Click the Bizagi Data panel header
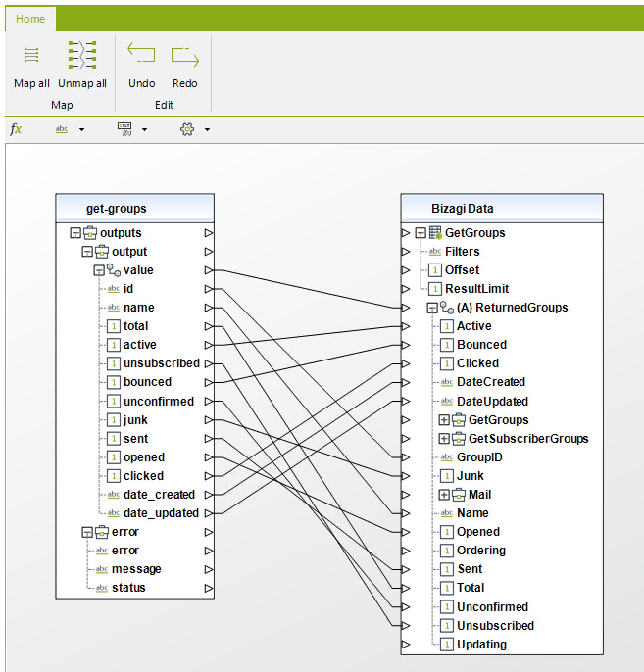The height and width of the screenshot is (672, 644). (x=502, y=208)
